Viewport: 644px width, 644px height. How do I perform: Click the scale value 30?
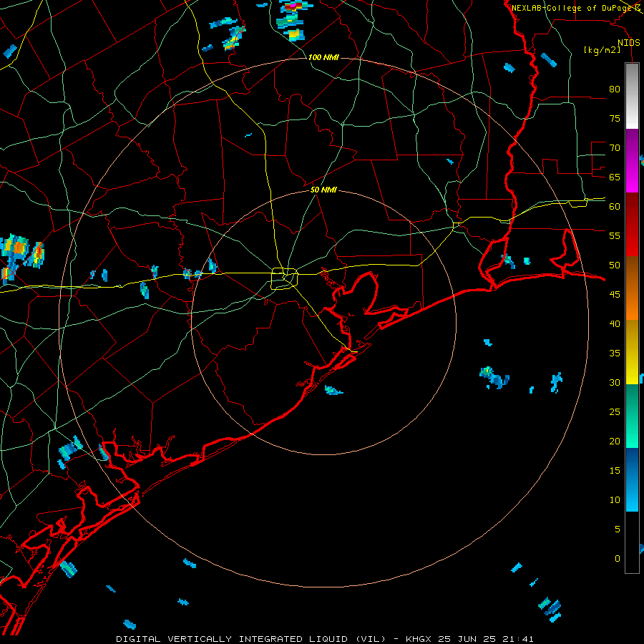tap(615, 382)
